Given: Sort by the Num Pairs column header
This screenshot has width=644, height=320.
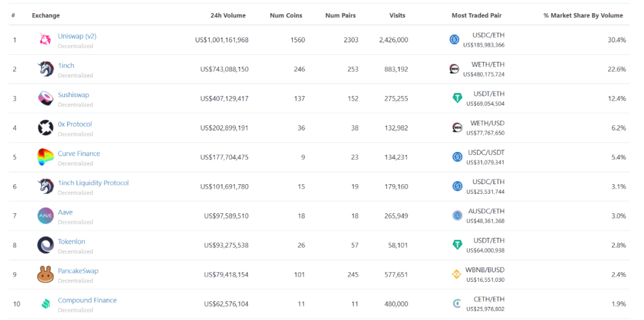Looking at the screenshot, I should (340, 15).
